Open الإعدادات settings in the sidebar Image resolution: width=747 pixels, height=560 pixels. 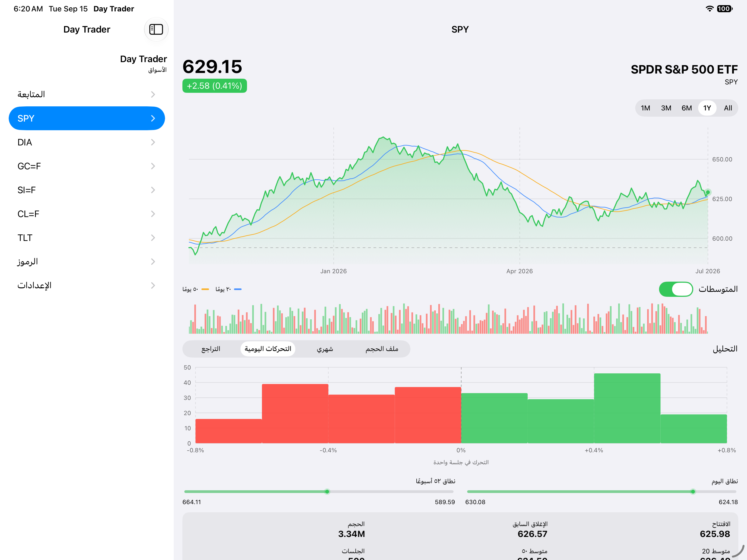tap(87, 286)
